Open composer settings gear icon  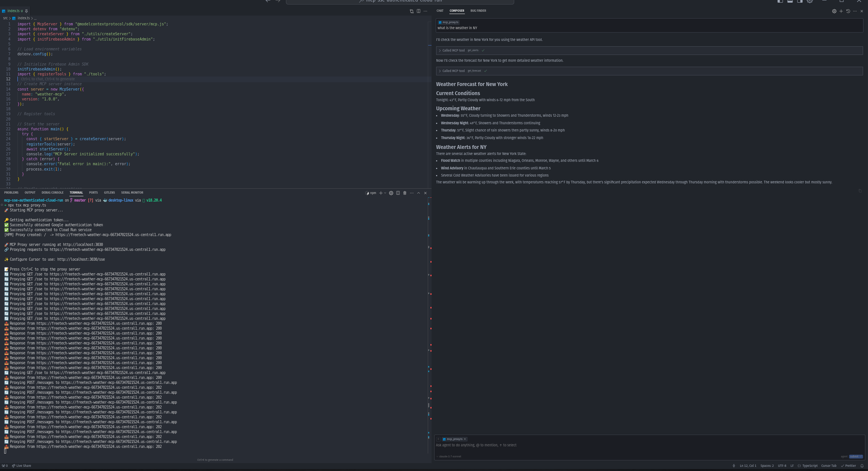point(834,11)
